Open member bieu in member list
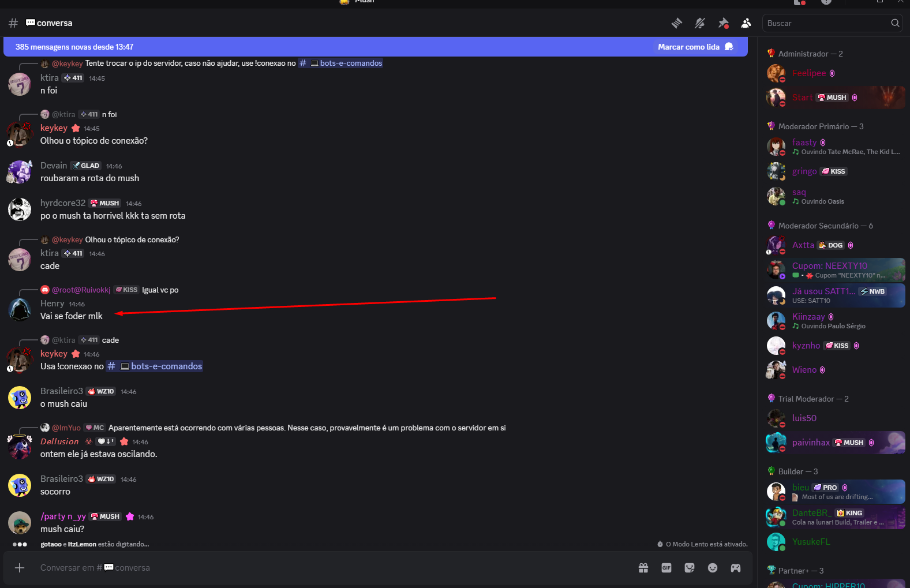Image resolution: width=910 pixels, height=588 pixels. pos(835,492)
